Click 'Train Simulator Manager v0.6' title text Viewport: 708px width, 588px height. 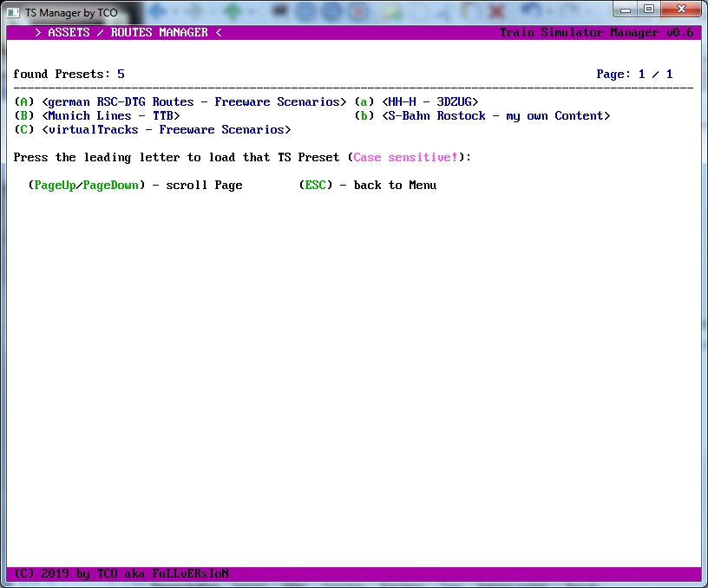pyautogui.click(x=596, y=32)
